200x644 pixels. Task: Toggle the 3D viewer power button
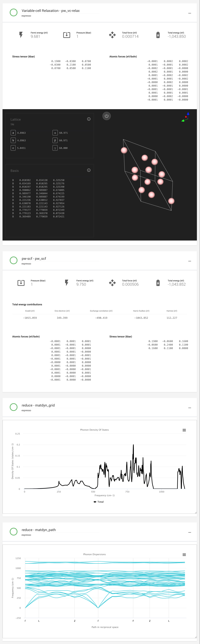107,116
